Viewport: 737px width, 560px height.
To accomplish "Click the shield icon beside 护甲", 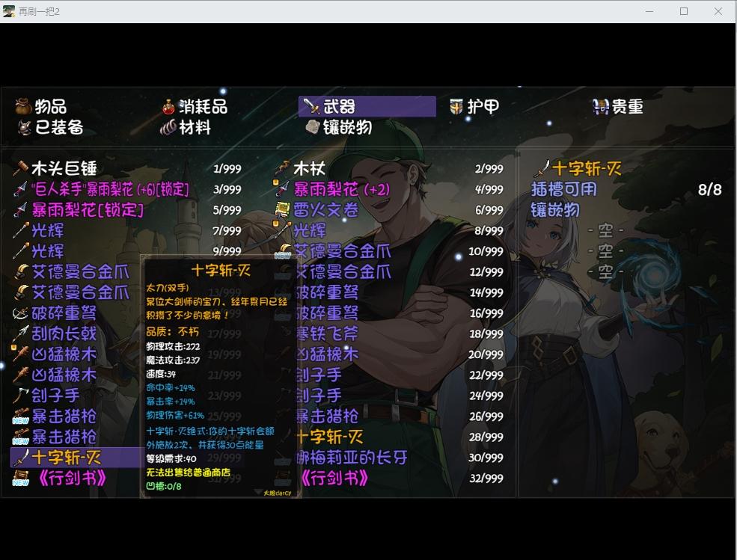I will (456, 107).
